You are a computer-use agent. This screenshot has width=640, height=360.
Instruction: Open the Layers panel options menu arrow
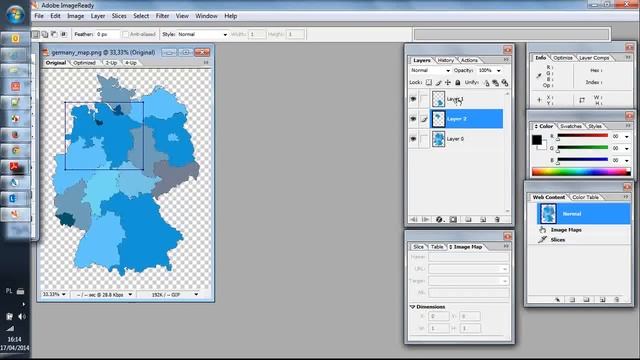tap(506, 60)
